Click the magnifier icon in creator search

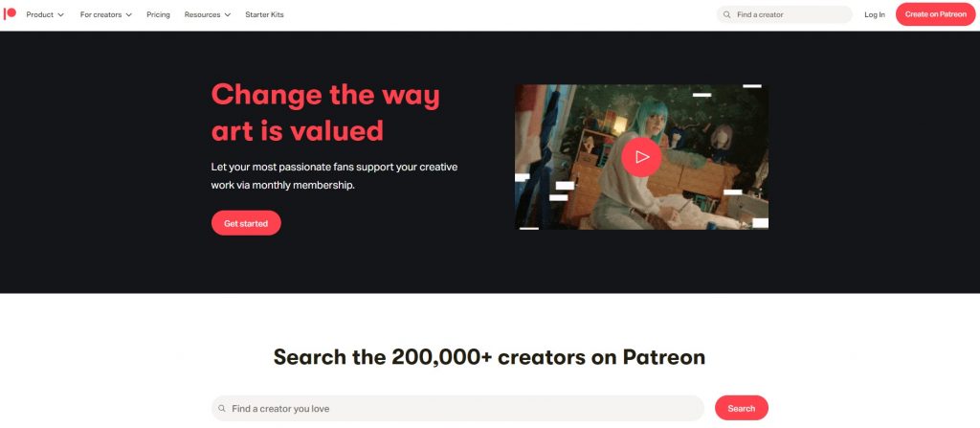[x=222, y=409]
